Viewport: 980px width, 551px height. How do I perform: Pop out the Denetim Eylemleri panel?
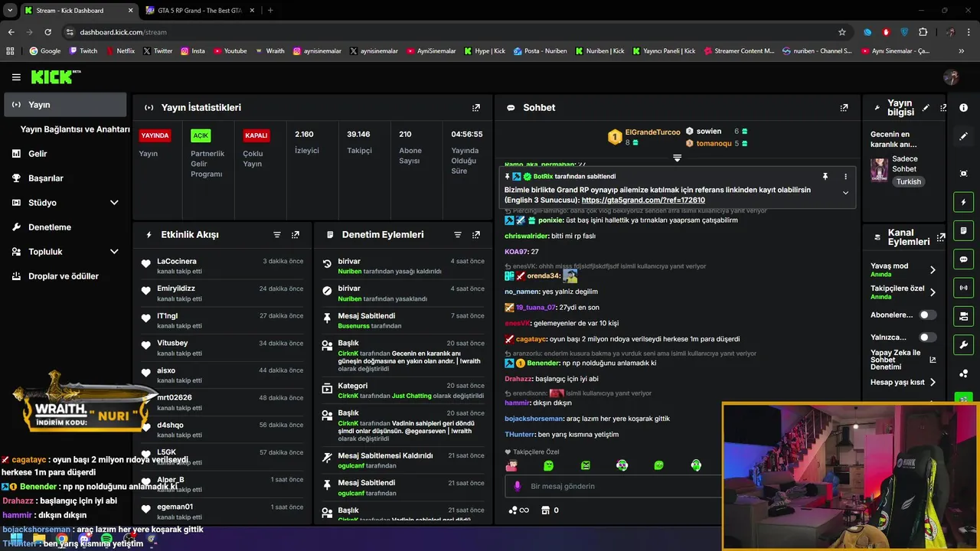476,235
